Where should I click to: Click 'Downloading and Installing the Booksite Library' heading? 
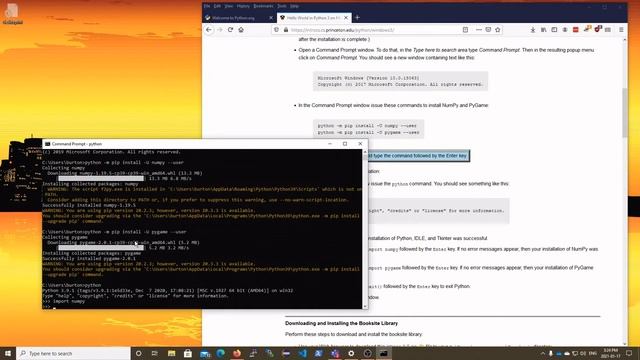click(x=341, y=323)
